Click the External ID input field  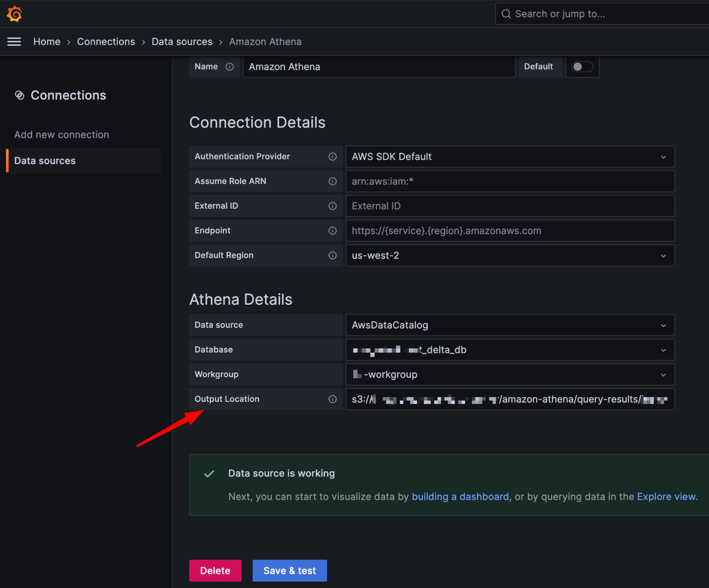point(509,206)
